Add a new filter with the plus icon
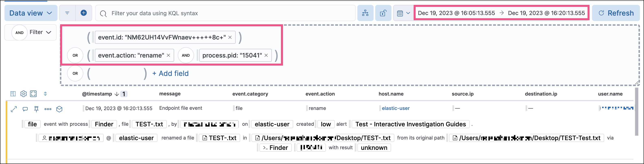Viewport: 644px width, 164px height. (83, 13)
